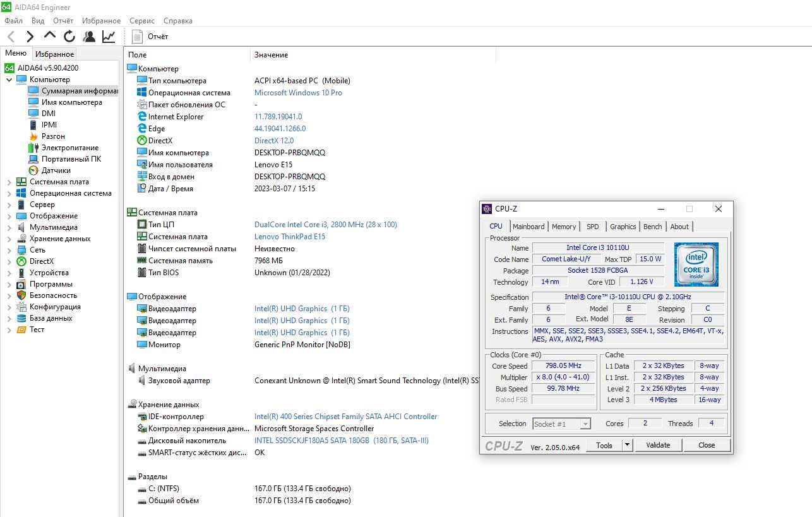Expand the Хранение данных tree node

click(9, 239)
